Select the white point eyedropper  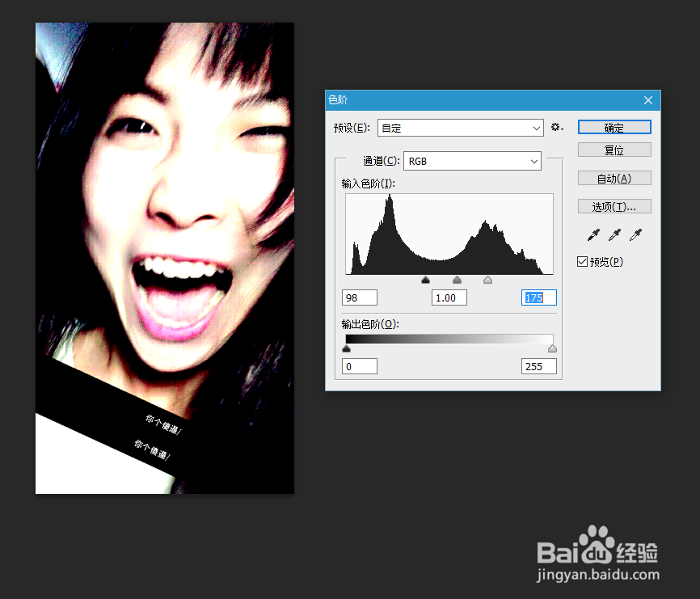pos(635,234)
